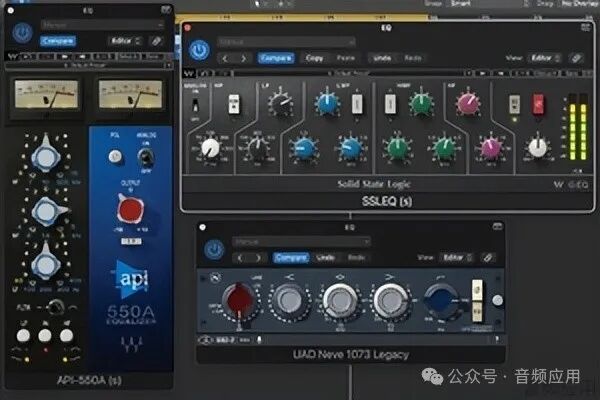Click Compare in the SSLEQ window
This screenshot has width=600, height=400.
(276, 58)
